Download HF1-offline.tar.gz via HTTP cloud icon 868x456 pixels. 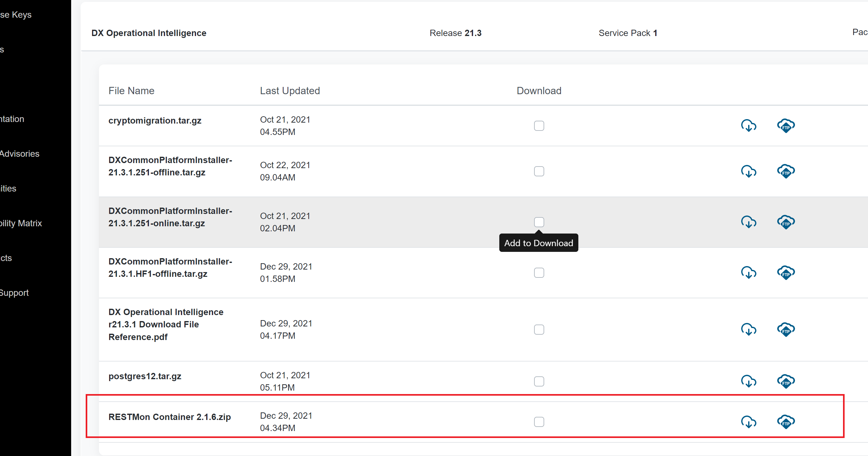[x=748, y=272]
